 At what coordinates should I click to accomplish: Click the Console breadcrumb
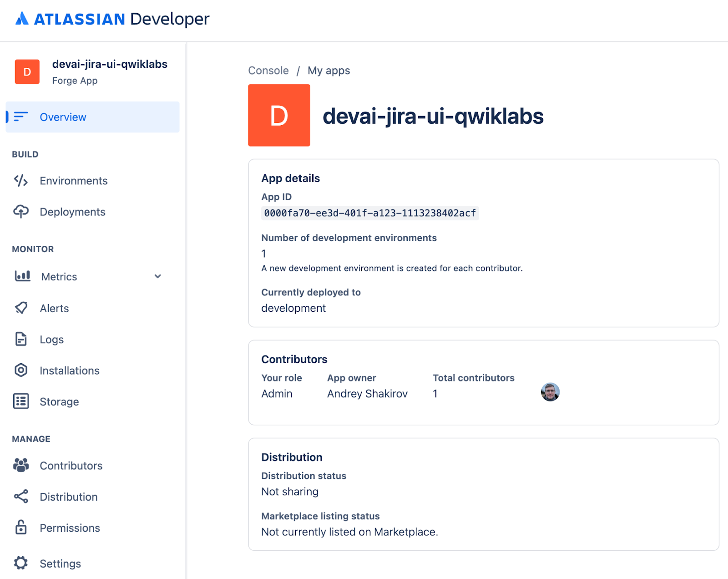click(268, 71)
